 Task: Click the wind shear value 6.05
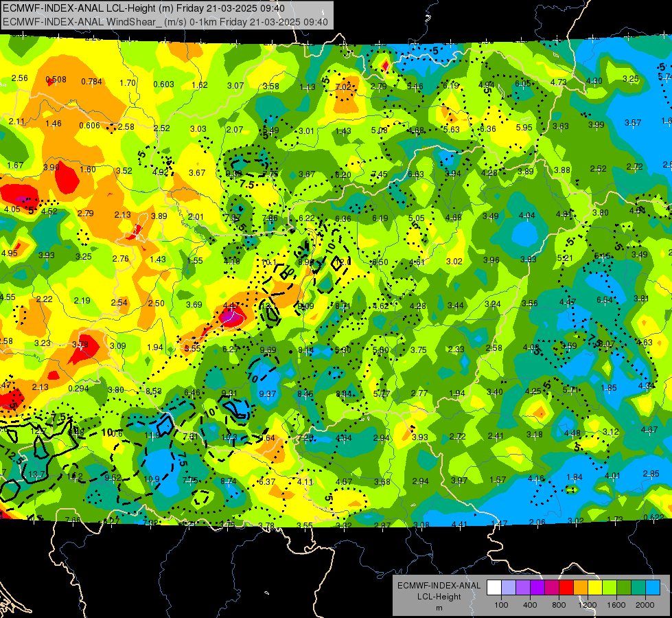point(523,83)
